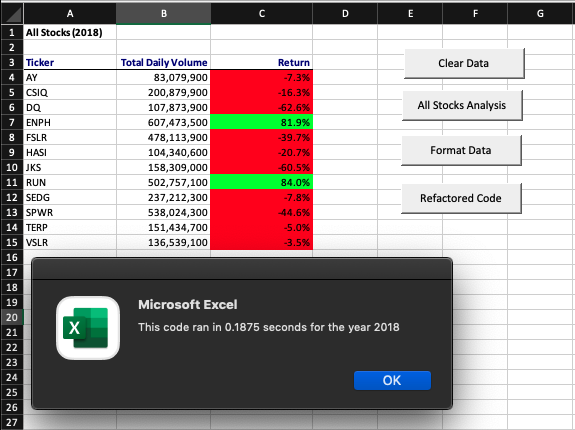The image size is (575, 430).
Task: Select the HASI ticker cell
Action: click(70, 152)
